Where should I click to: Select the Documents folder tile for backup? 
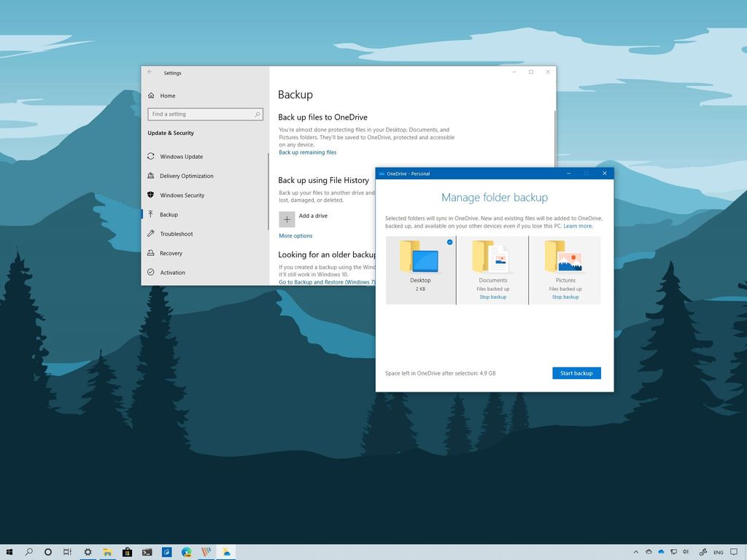[493, 262]
